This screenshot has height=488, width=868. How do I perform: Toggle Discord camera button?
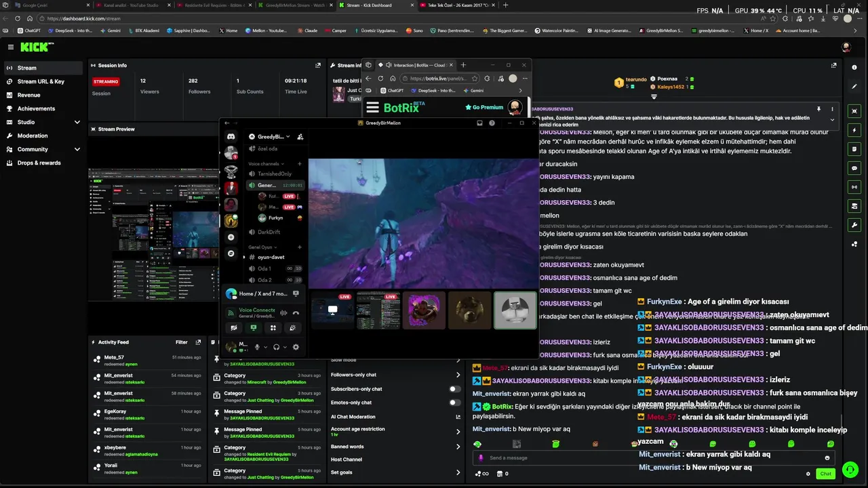click(x=234, y=328)
